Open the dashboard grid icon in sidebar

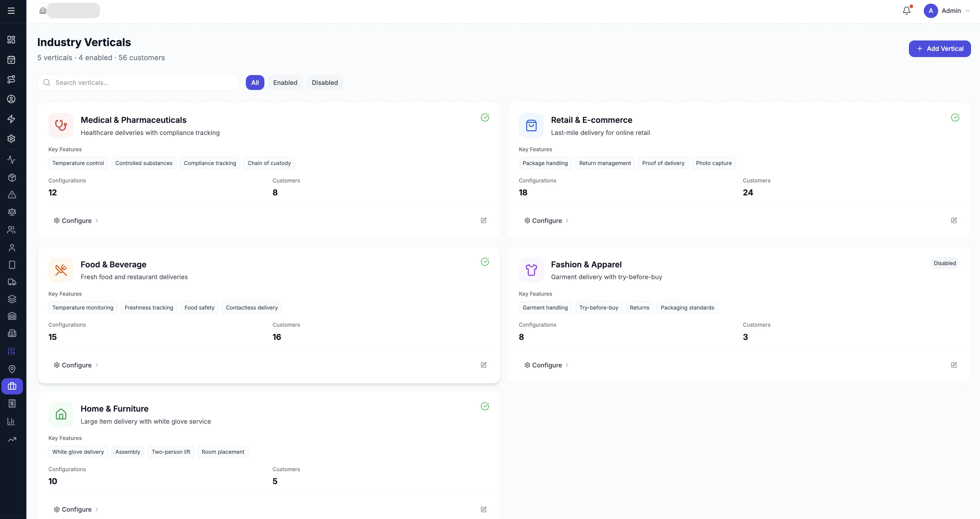[x=12, y=40]
